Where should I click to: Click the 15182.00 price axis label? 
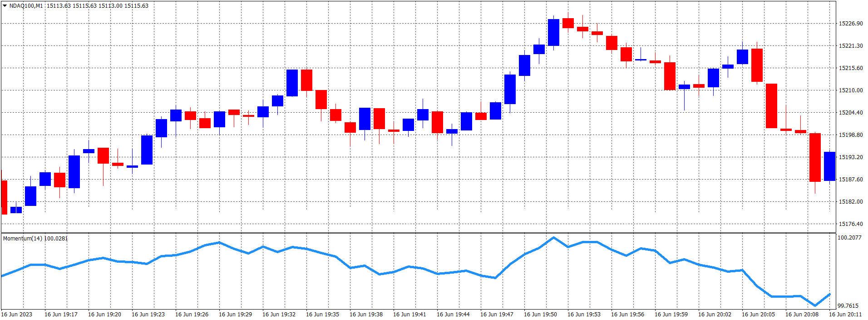click(x=850, y=202)
